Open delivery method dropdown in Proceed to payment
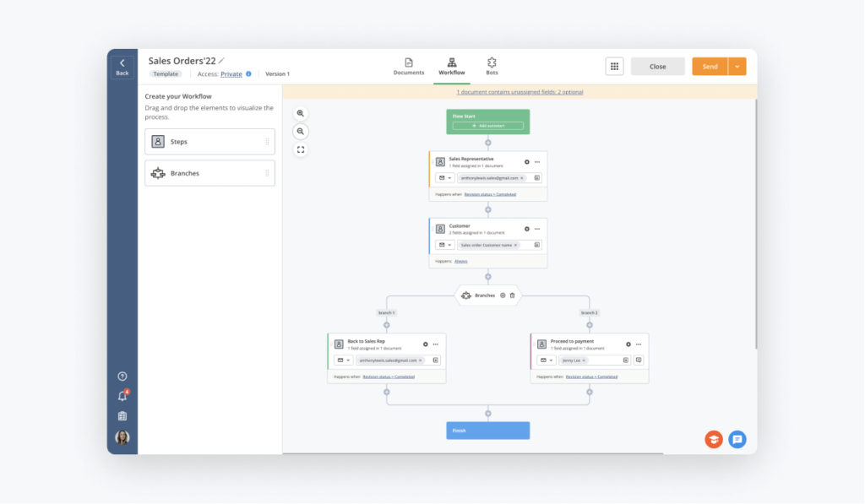This screenshot has width=865, height=504. tap(547, 360)
